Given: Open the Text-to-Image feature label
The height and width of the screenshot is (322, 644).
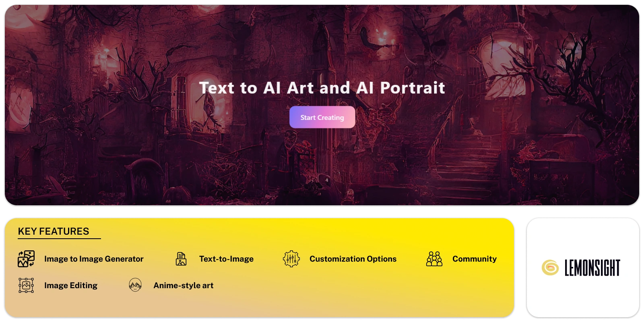Looking at the screenshot, I should click(x=226, y=259).
